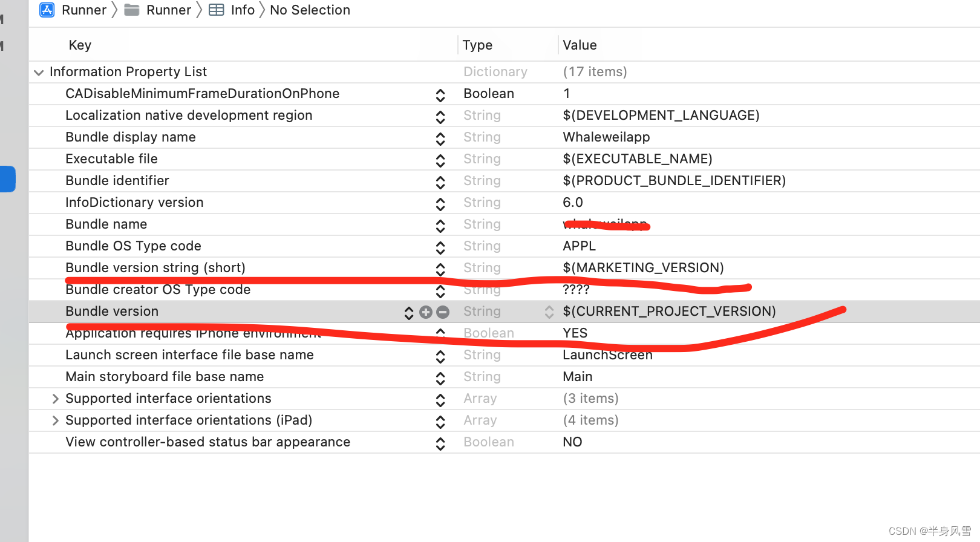980x542 pixels.
Task: Open the Info breadcrumb item
Action: [x=243, y=10]
